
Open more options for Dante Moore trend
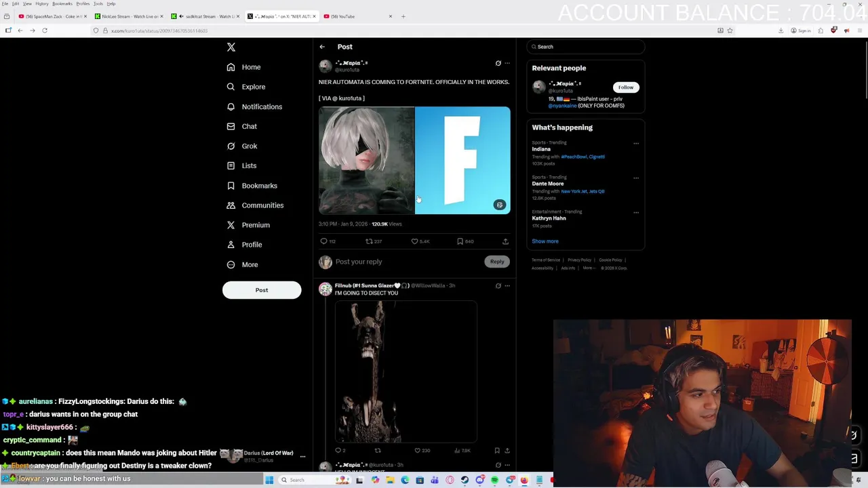coord(636,178)
